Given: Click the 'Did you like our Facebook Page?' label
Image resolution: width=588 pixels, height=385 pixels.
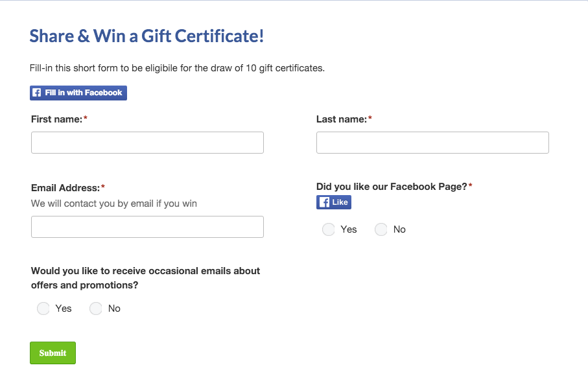Looking at the screenshot, I should (x=392, y=187).
